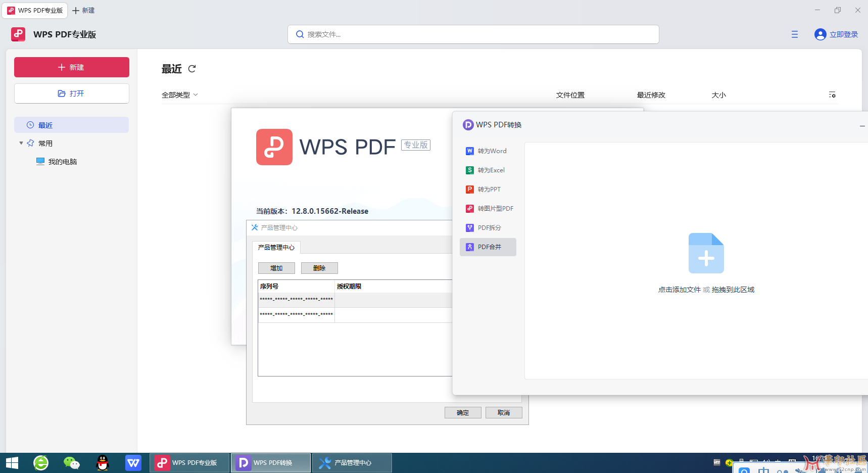Select the unhighlighted masked serial number row
This screenshot has height=473, width=868.
[355, 315]
